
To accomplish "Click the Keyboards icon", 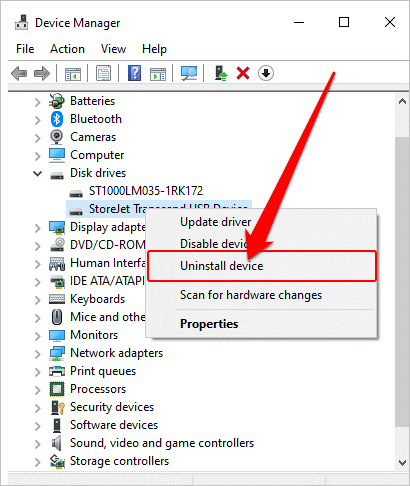I will point(57,299).
